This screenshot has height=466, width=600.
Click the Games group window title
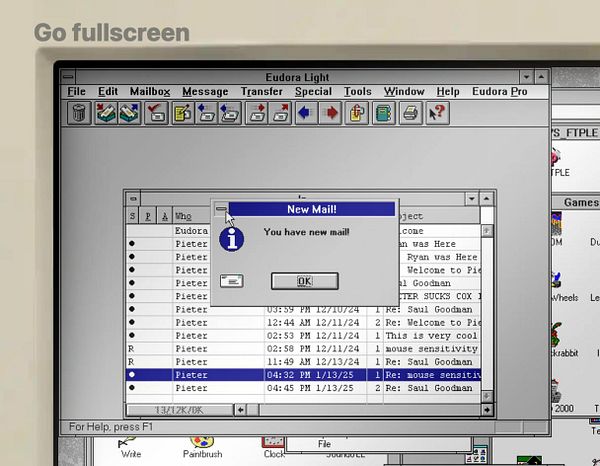[580, 202]
